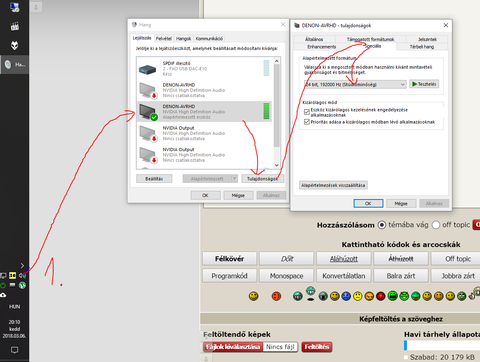Viewport: 480px width, 362px height.
Task: Switch to the Általános tab
Action: pos(314,39)
